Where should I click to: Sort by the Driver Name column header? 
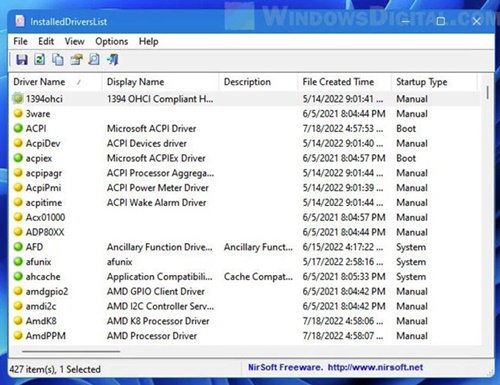[x=55, y=82]
